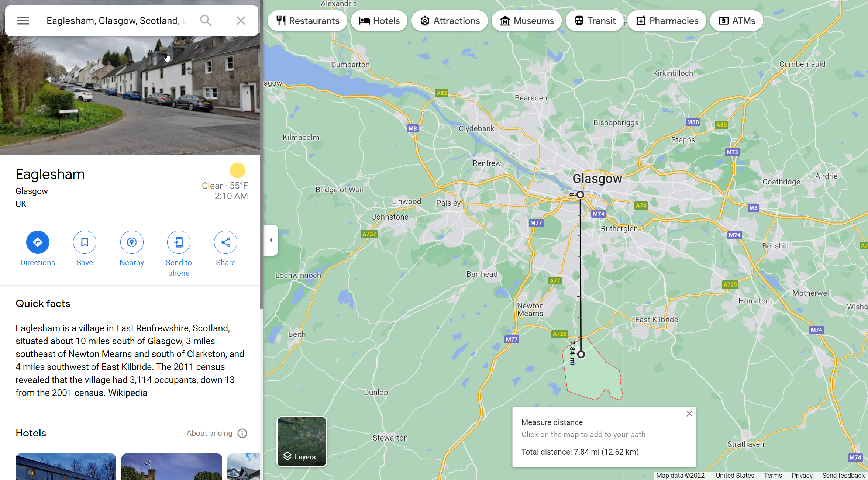Click the Cumbernauld map label
The height and width of the screenshot is (480, 868).
pyautogui.click(x=802, y=64)
